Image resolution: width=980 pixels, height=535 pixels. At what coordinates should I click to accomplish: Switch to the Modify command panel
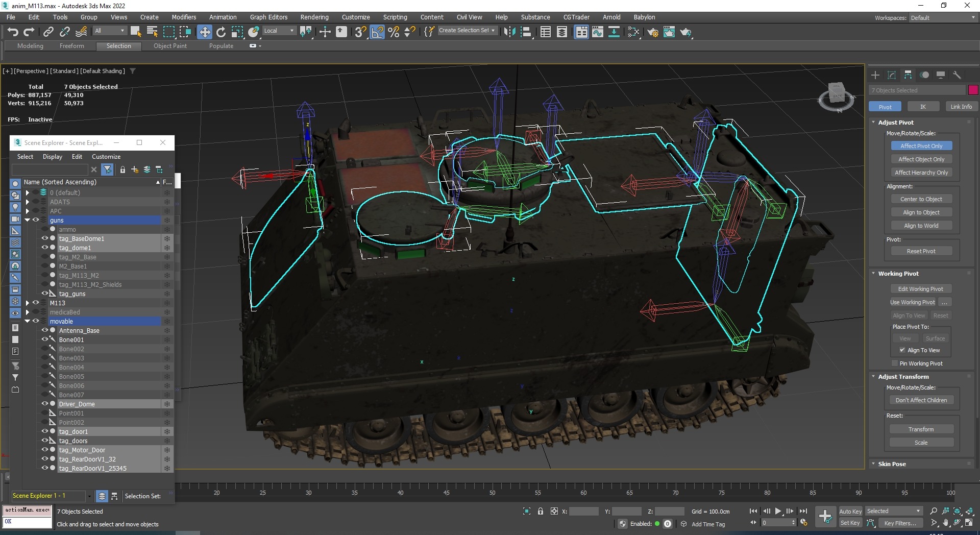pos(892,75)
